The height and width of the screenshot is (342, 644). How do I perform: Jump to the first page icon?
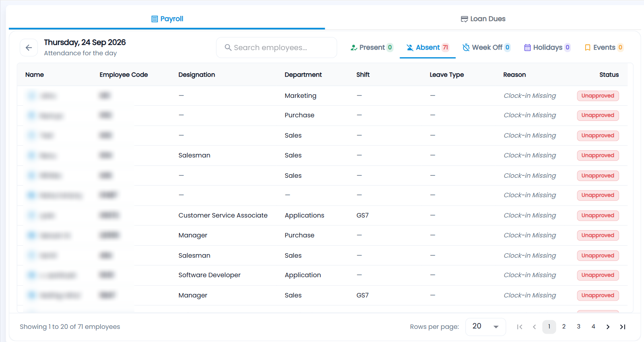point(520,327)
